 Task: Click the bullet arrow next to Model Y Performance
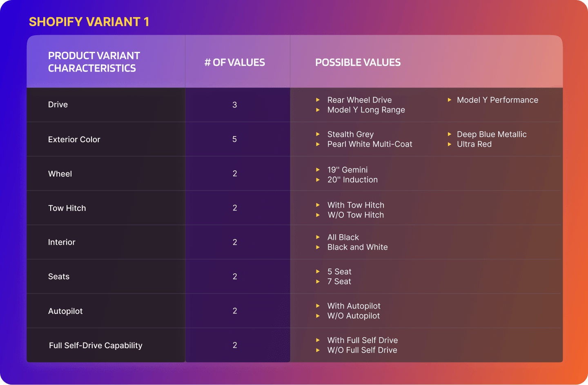point(449,100)
